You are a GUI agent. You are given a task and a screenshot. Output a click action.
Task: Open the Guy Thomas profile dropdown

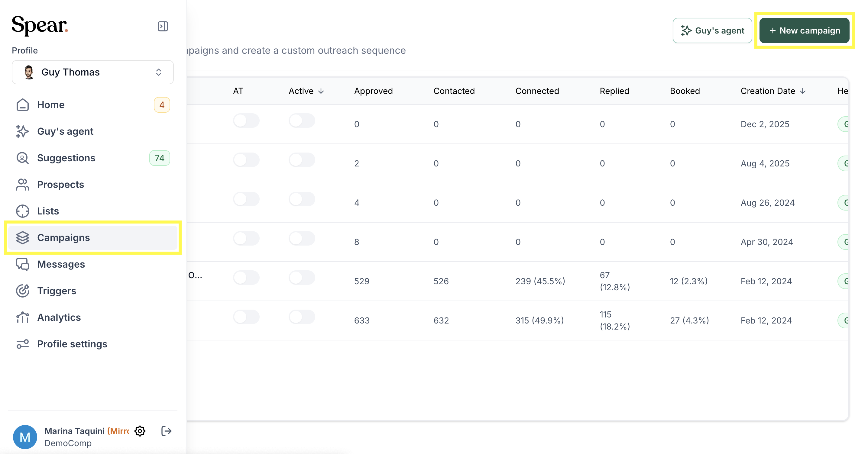point(93,72)
